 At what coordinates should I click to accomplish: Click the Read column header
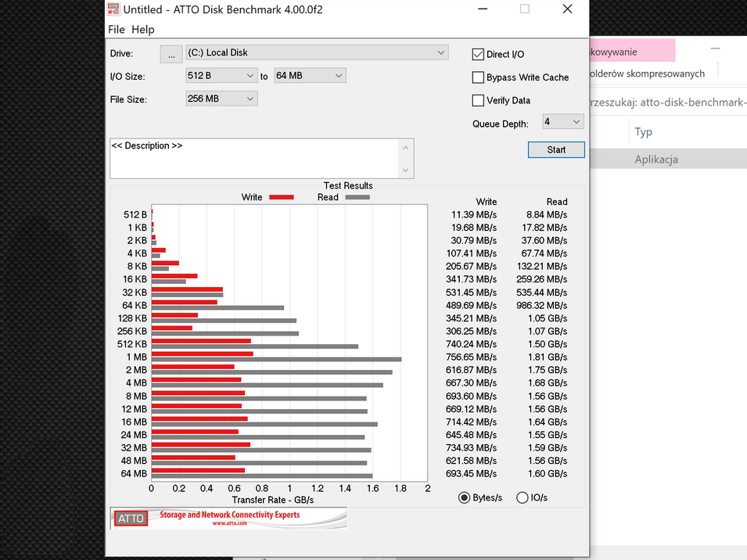pyautogui.click(x=557, y=202)
